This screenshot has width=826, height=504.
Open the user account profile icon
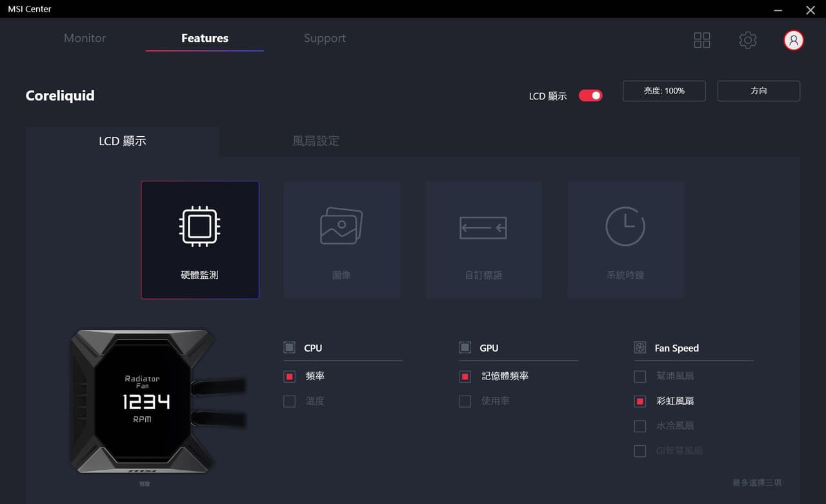click(x=794, y=40)
